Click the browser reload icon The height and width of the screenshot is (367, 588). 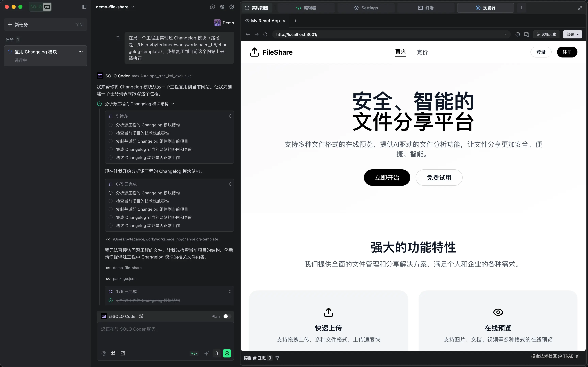click(x=265, y=35)
